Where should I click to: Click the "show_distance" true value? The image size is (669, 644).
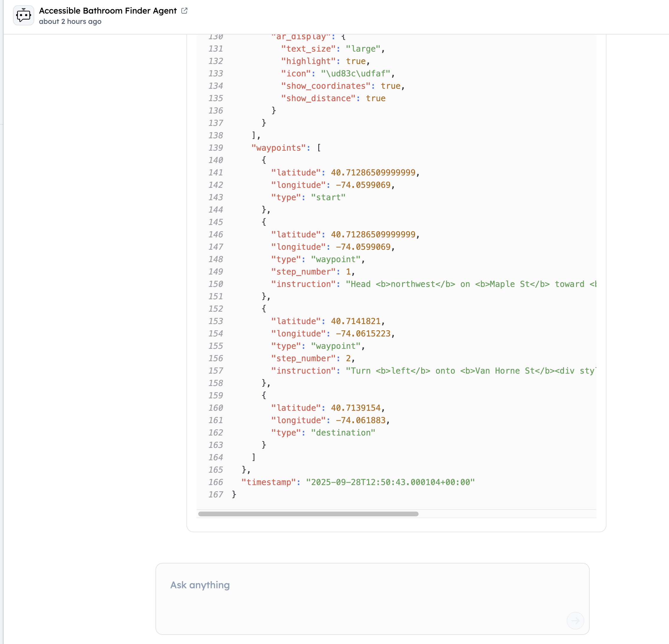click(376, 98)
